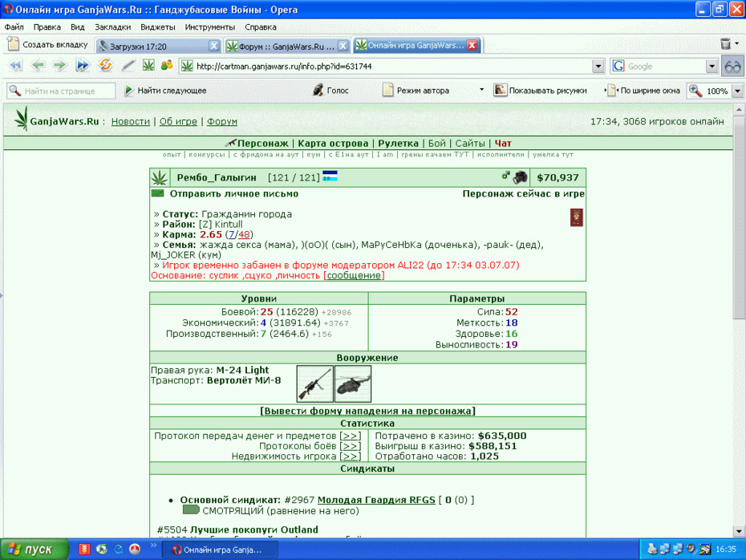Image resolution: width=746 pixels, height=560 pixels.
Task: Open the ban сообщение link
Action: coord(354,275)
